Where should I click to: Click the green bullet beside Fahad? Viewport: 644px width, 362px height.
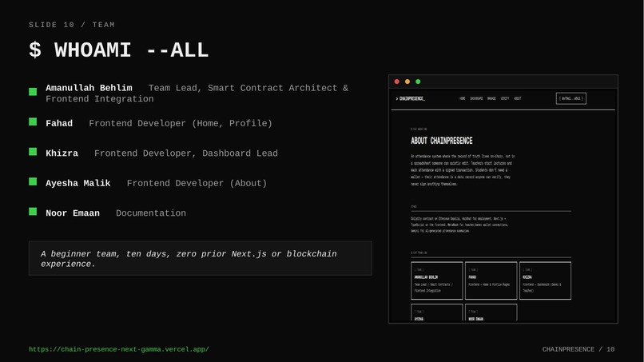point(33,121)
